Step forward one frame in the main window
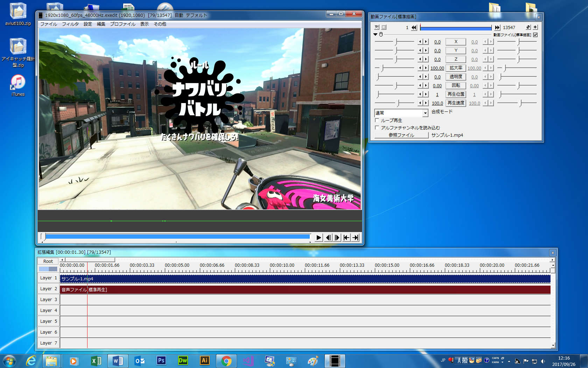Image resolution: width=588 pixels, height=368 pixels. tap(337, 238)
